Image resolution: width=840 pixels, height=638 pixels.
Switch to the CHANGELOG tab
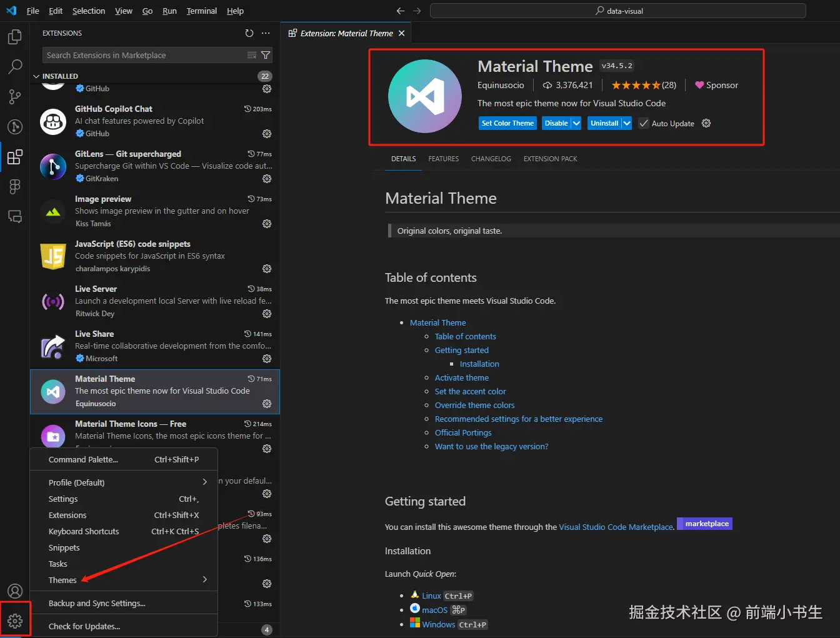pyautogui.click(x=491, y=159)
